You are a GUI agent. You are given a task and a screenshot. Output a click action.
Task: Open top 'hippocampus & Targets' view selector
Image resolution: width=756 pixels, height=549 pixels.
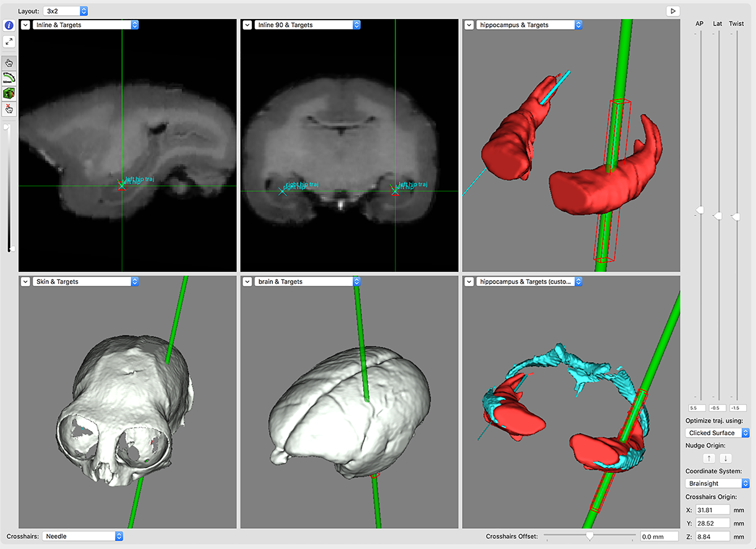[x=529, y=25]
